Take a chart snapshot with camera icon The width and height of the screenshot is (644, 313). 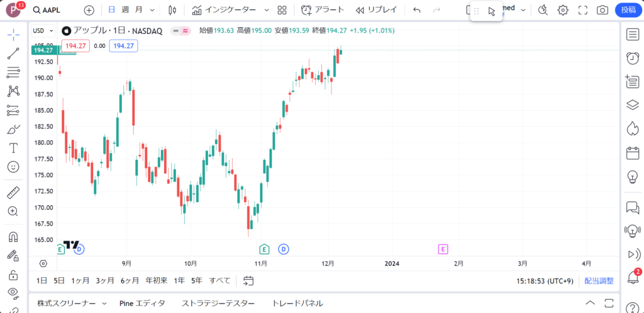click(602, 10)
